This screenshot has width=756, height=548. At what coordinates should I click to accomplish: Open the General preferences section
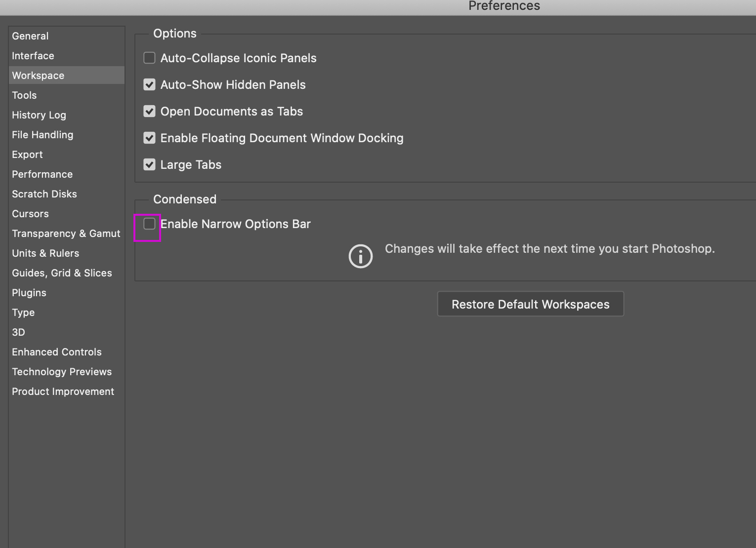(x=30, y=36)
